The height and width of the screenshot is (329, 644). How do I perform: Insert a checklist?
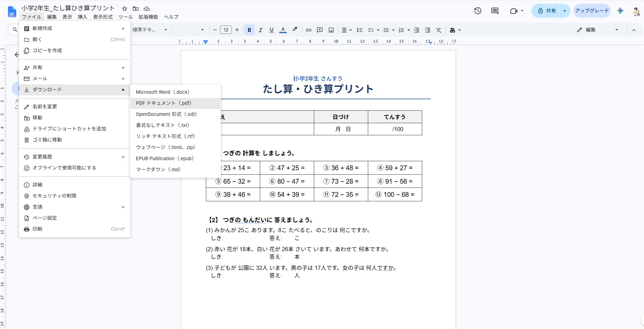371,30
